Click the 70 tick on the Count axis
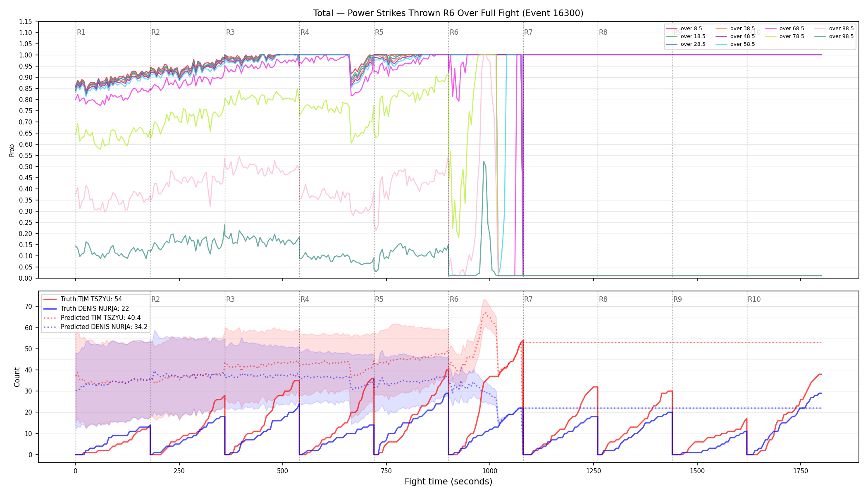 click(29, 307)
